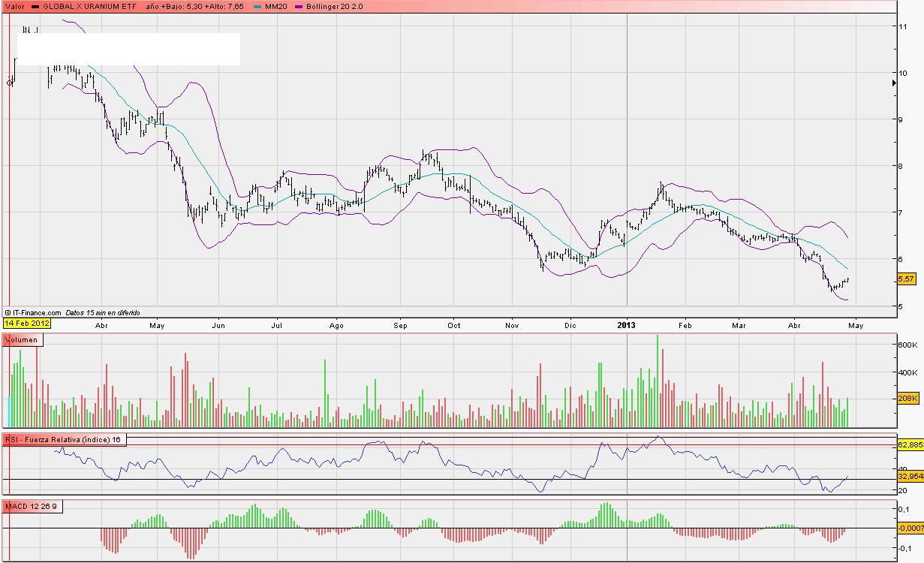Screen dimensions: 924x563
Task: Click the small circle marker at chart start
Action: 10,83
